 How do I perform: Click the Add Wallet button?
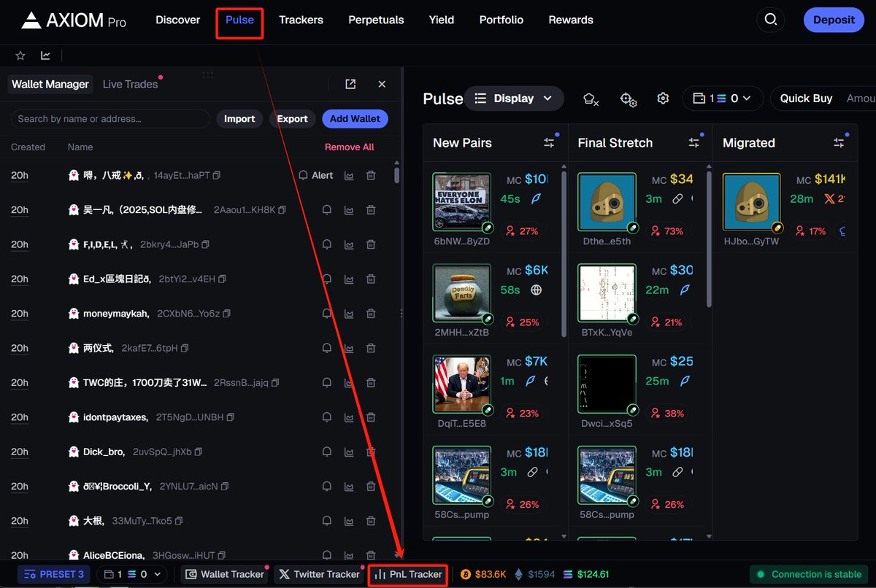pos(355,119)
